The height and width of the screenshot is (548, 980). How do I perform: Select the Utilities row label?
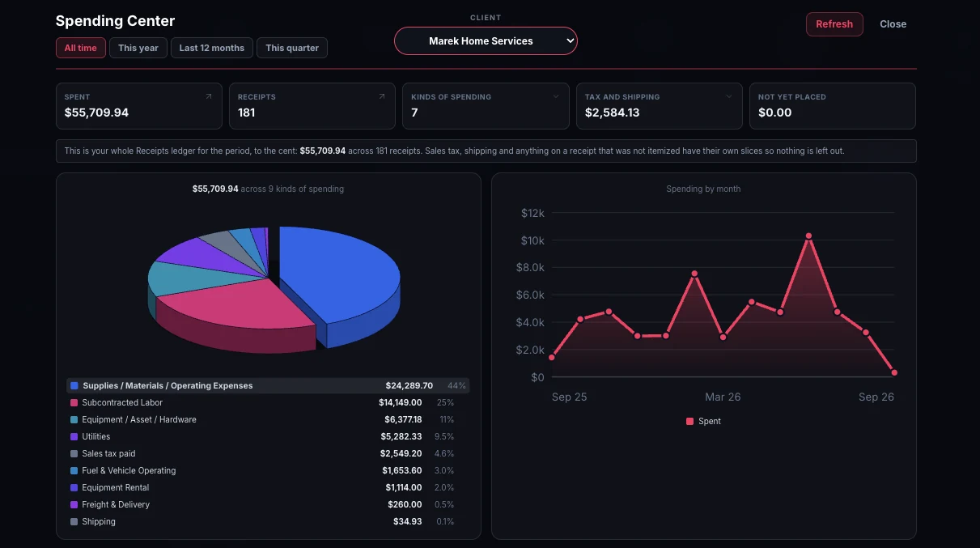pyautogui.click(x=96, y=437)
